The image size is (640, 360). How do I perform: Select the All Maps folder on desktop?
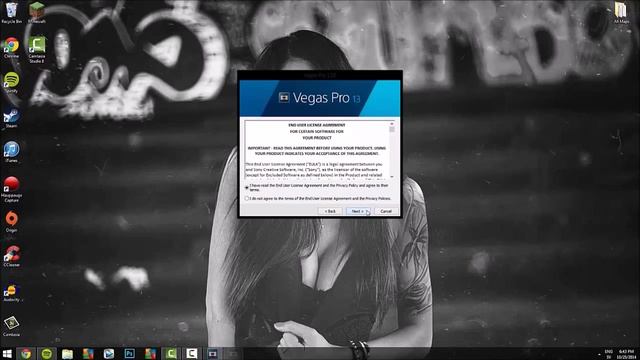click(621, 12)
